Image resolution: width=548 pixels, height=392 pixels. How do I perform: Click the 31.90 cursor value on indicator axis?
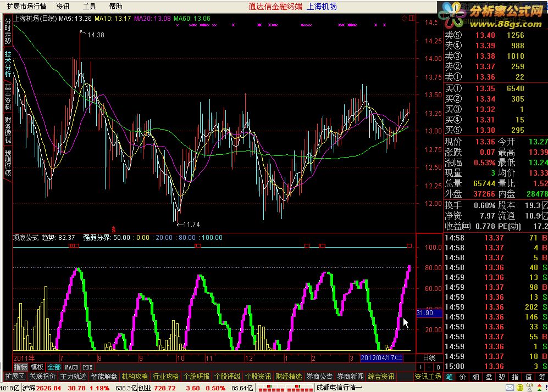point(429,313)
